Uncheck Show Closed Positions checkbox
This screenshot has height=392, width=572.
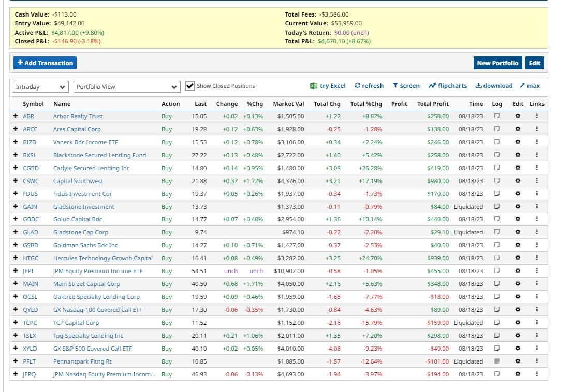tap(189, 86)
